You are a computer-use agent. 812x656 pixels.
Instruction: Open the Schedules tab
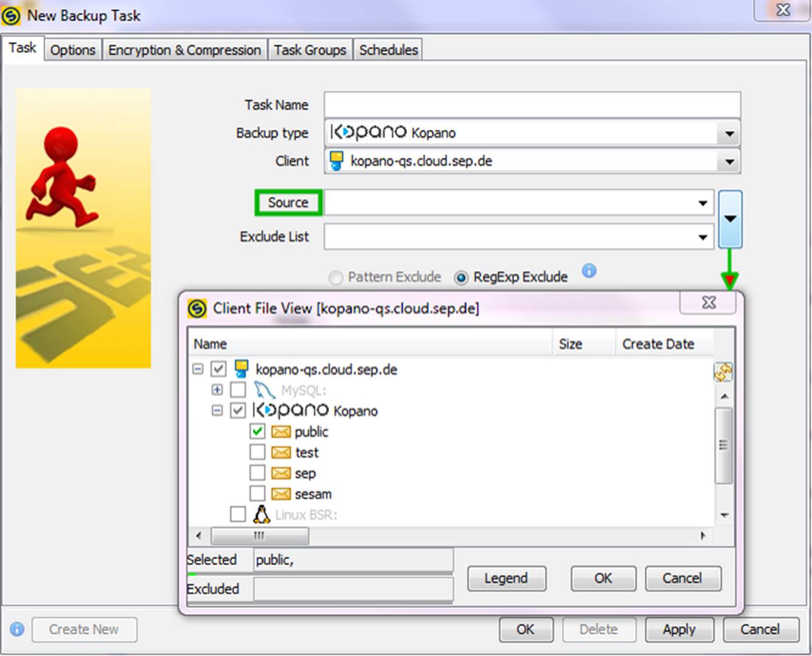click(388, 50)
